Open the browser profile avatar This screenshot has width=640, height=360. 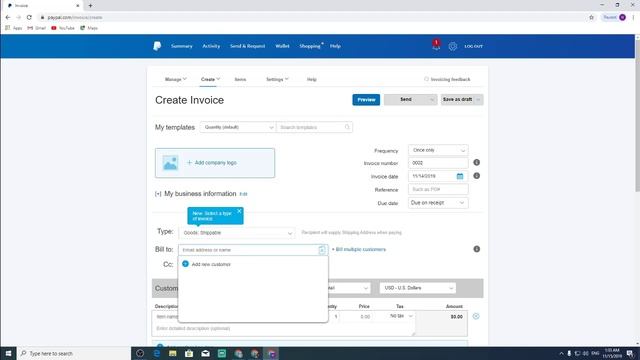(622, 17)
